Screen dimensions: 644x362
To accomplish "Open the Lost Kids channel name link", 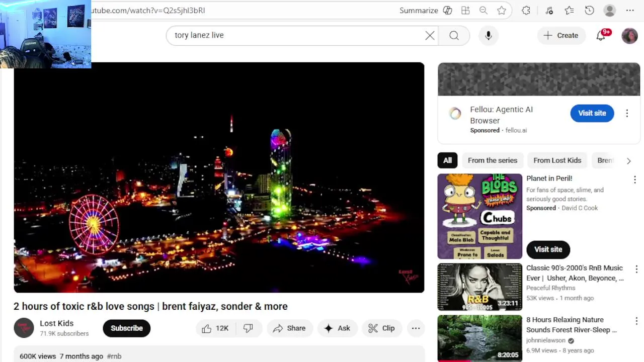I will point(56,323).
